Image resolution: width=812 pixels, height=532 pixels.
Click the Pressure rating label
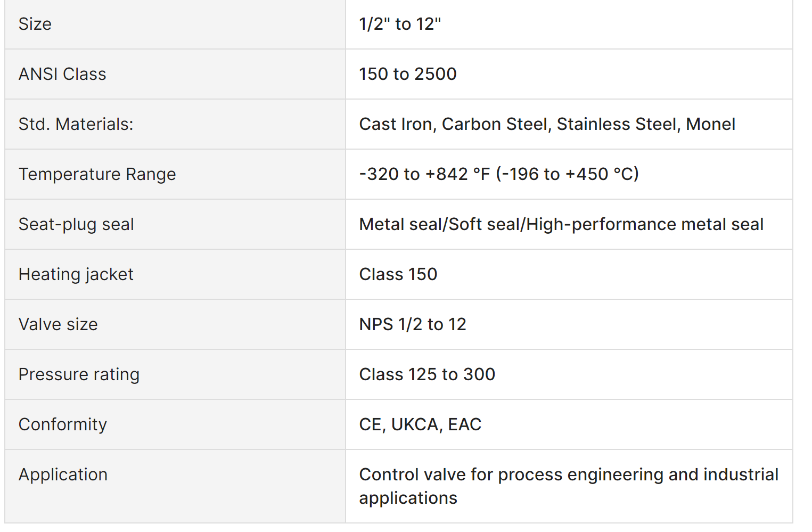79,374
